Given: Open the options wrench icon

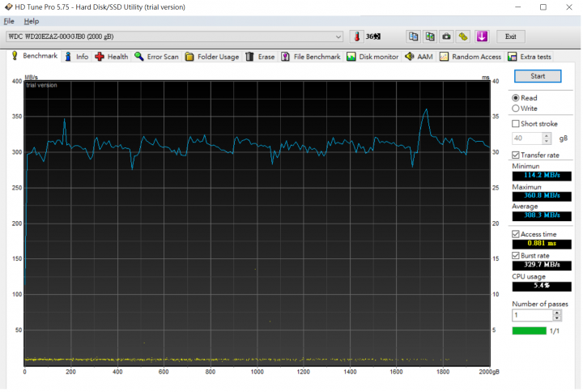Looking at the screenshot, I should [x=463, y=36].
